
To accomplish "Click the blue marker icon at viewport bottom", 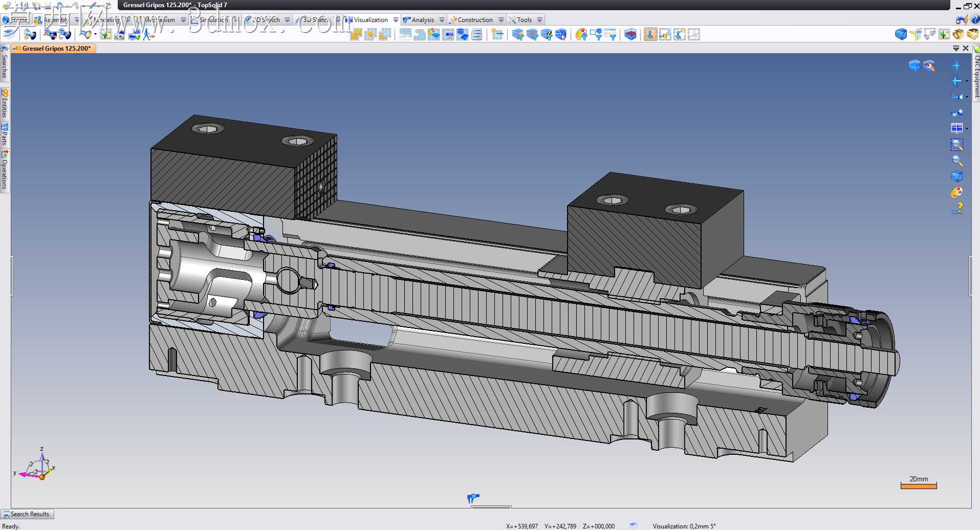I will [473, 498].
